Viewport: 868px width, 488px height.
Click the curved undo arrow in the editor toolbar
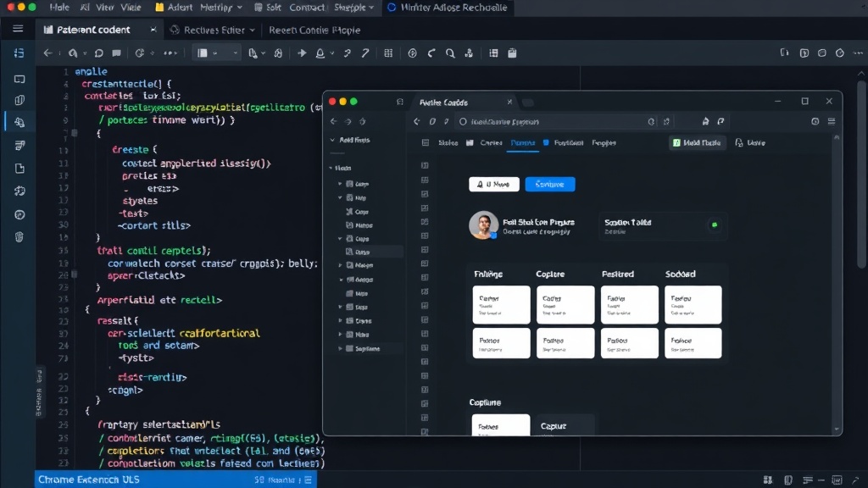(431, 53)
